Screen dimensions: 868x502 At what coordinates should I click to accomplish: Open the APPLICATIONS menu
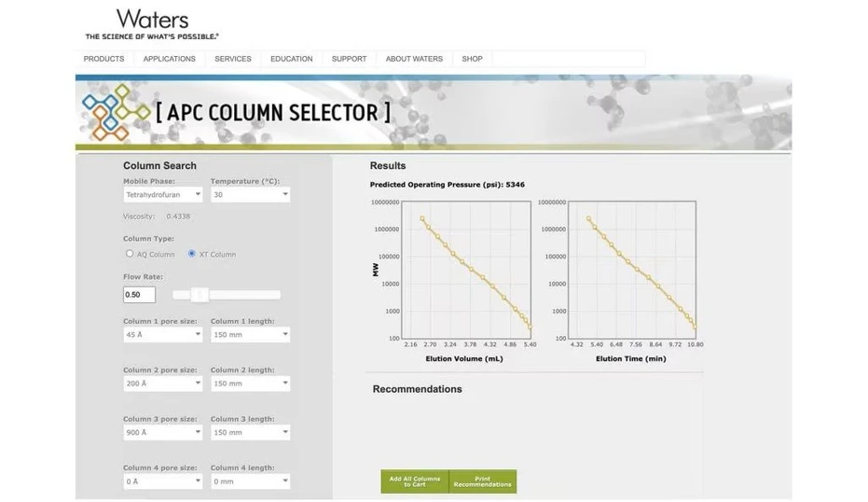169,59
